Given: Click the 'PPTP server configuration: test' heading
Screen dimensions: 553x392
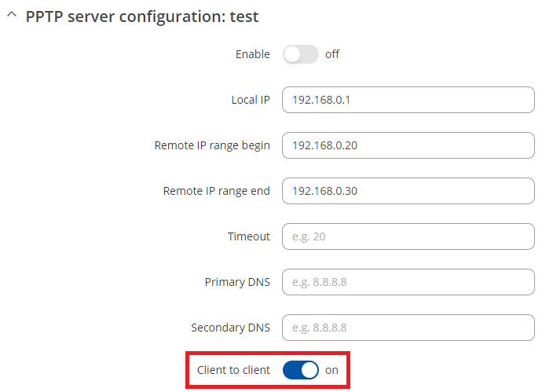Looking at the screenshot, I should click(142, 16).
